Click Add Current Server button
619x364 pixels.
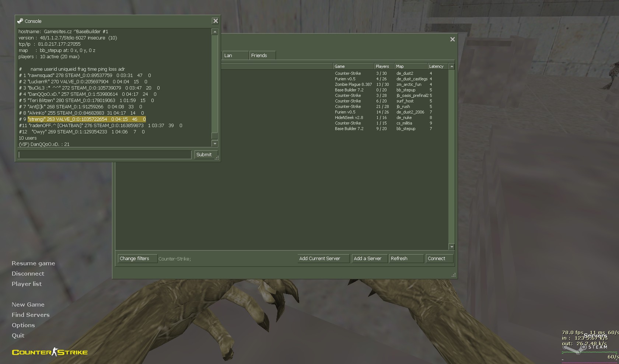(324, 259)
